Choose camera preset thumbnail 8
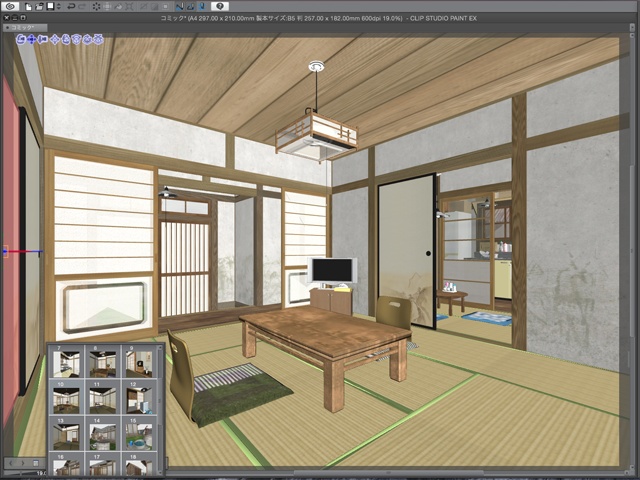Image resolution: width=640 pixels, height=480 pixels. [x=103, y=362]
